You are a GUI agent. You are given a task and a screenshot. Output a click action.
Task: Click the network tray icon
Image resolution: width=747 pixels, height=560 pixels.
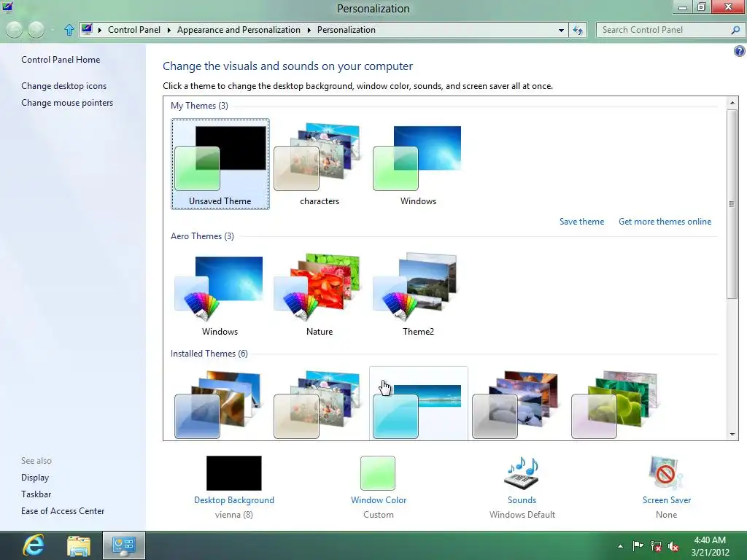tap(656, 546)
